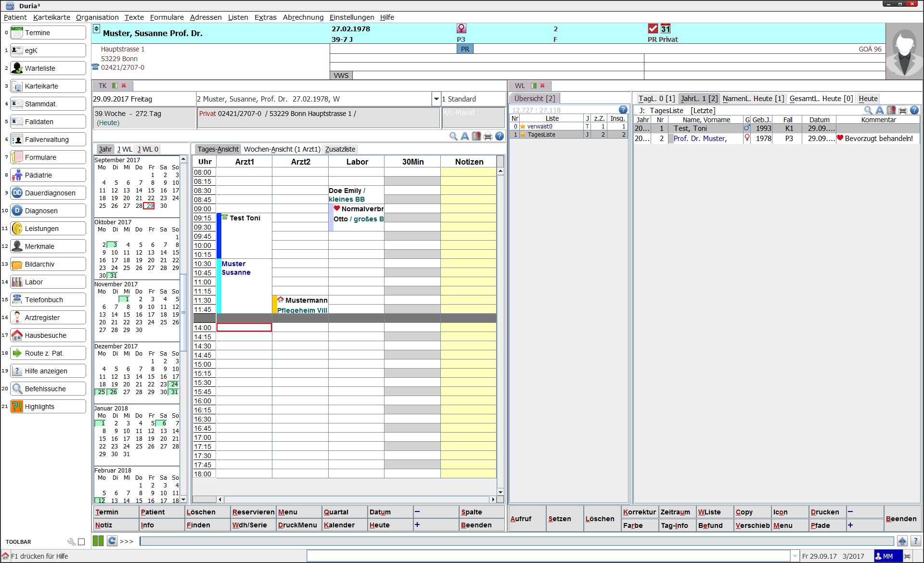Click the Kalender button

[344, 525]
